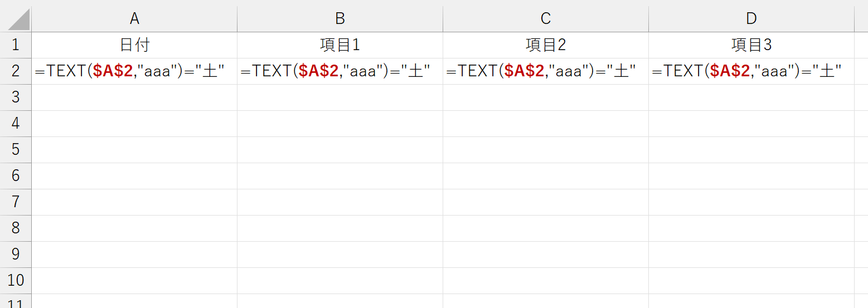Click the Select All corner triangle

click(19, 20)
